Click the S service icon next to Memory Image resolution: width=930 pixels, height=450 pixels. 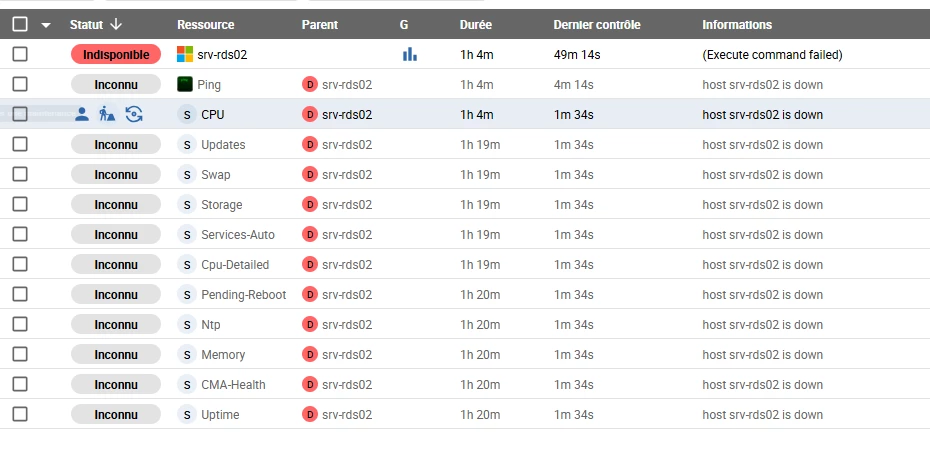pos(185,354)
